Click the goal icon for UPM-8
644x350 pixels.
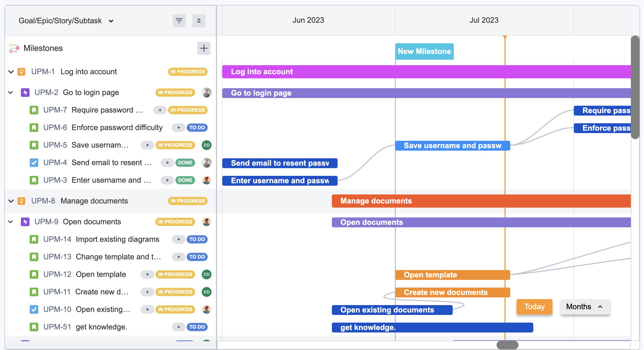pyautogui.click(x=21, y=201)
